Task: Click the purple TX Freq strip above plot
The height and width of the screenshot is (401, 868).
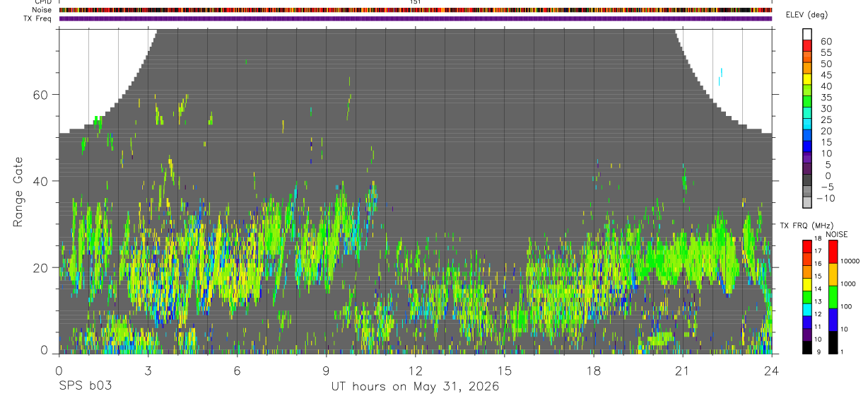Action: point(416,18)
